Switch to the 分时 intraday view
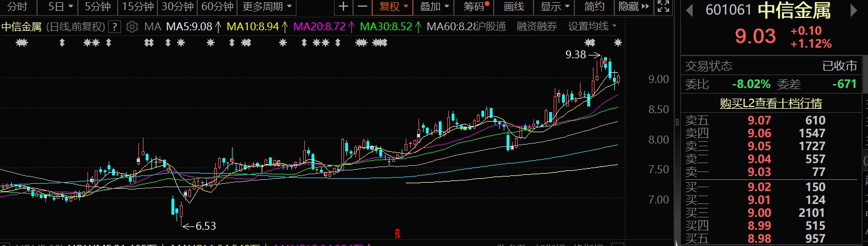 [x=17, y=7]
